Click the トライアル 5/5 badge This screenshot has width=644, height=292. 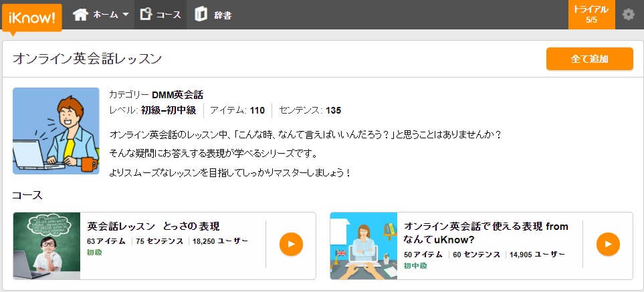591,15
